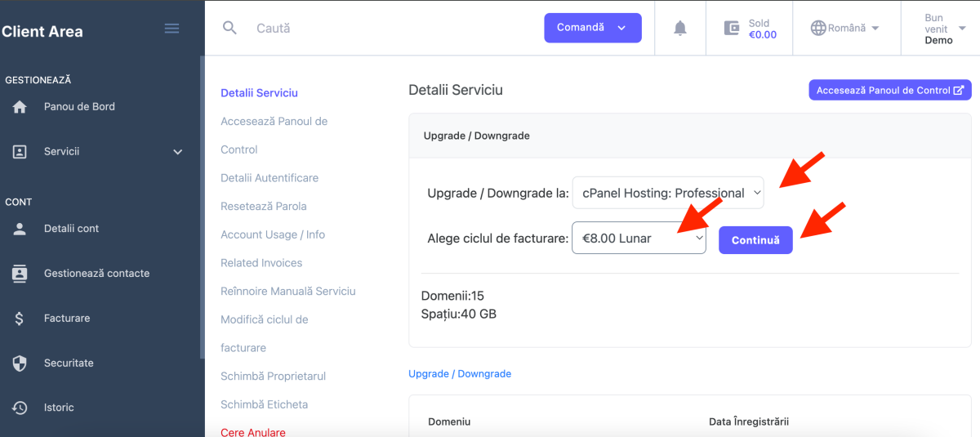Viewport: 980px width, 437px height.
Task: Open the Upgrade / Downgrade plan dropdown
Action: (x=667, y=194)
